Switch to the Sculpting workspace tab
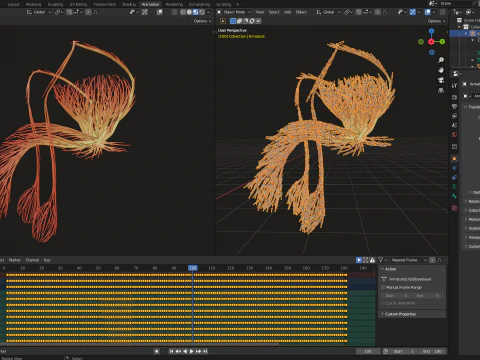 (x=55, y=4)
